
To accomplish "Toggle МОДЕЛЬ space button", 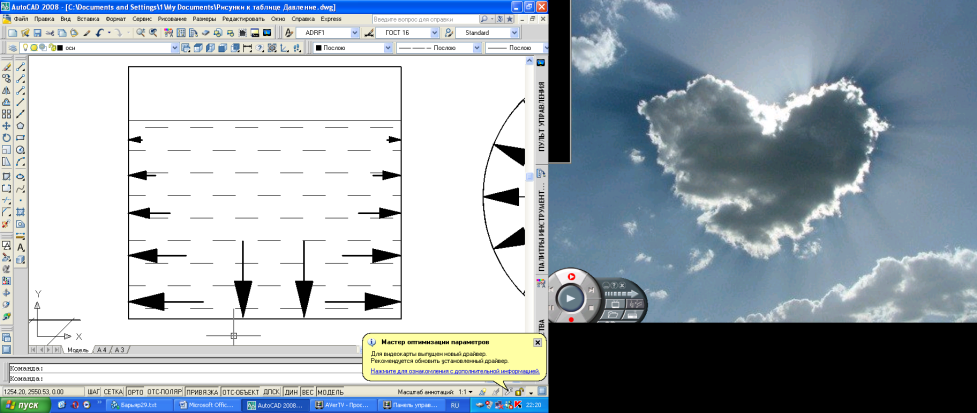I will click(x=330, y=392).
